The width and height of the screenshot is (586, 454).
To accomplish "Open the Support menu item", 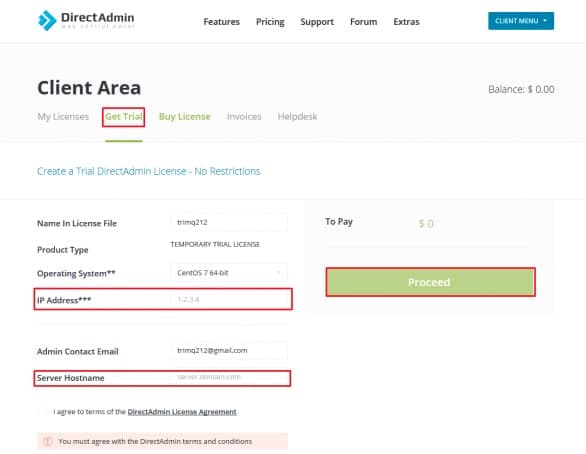I will pos(317,22).
